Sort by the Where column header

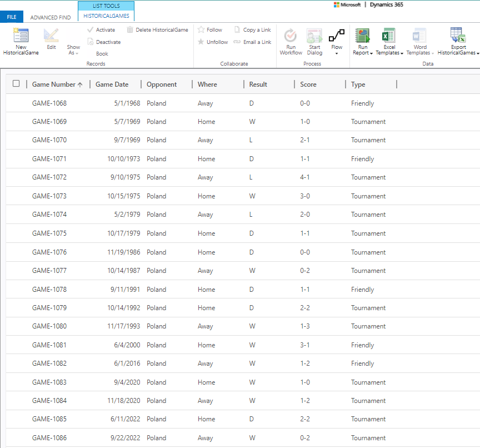coord(207,84)
